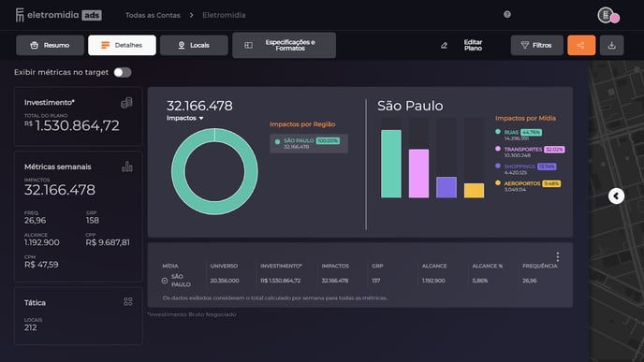Collapse the map panel with arrow button
The width and height of the screenshot is (644, 362).
616,196
